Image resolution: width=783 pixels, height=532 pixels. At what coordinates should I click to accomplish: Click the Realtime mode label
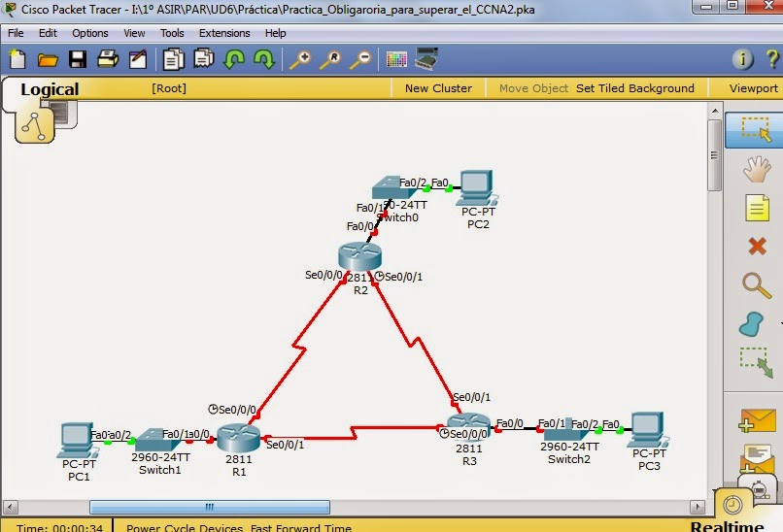[x=727, y=527]
